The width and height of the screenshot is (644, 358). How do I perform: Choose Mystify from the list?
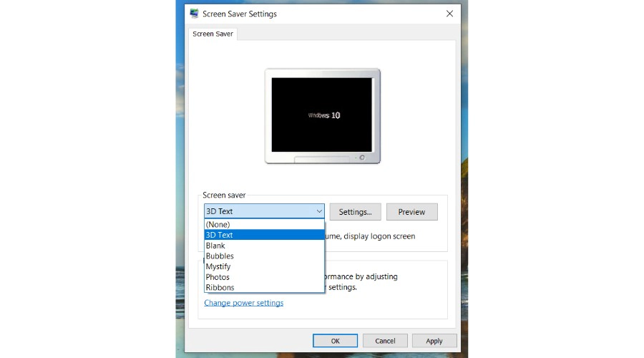[264, 266]
